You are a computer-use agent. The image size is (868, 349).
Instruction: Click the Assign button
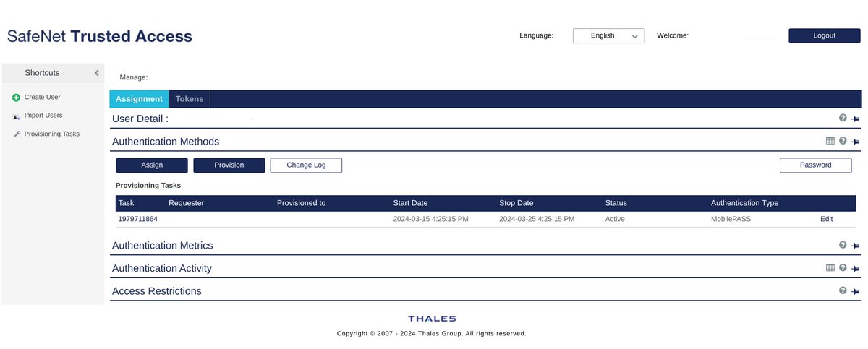[152, 165]
